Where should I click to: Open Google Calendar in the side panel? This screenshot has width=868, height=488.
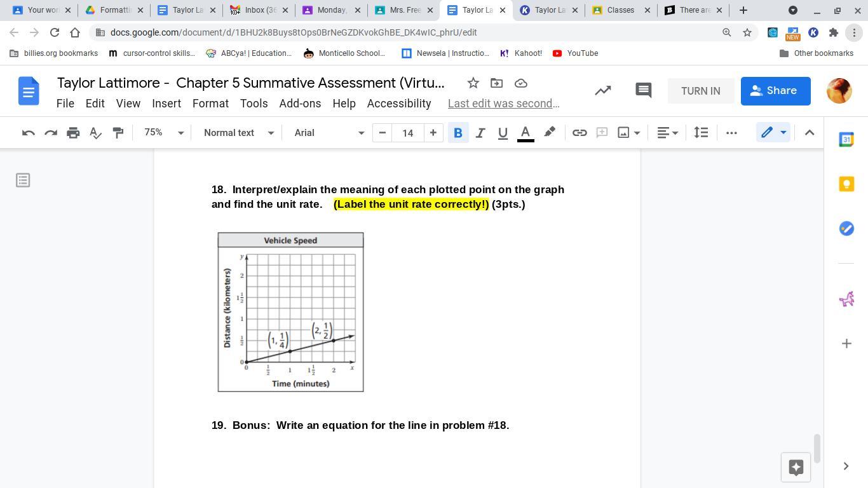[x=846, y=140]
